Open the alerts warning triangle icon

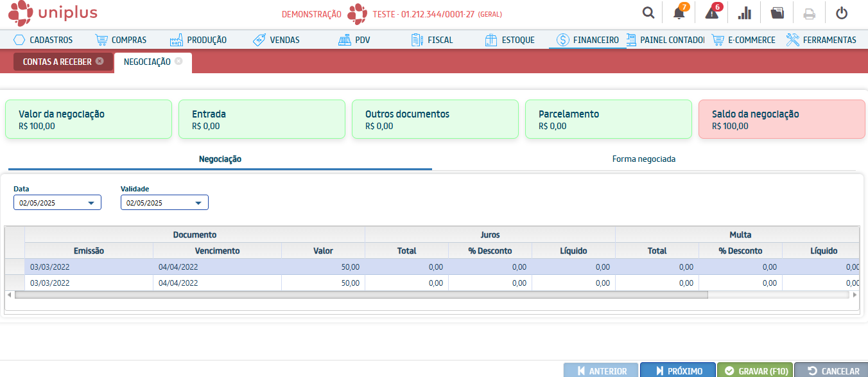pyautogui.click(x=711, y=13)
